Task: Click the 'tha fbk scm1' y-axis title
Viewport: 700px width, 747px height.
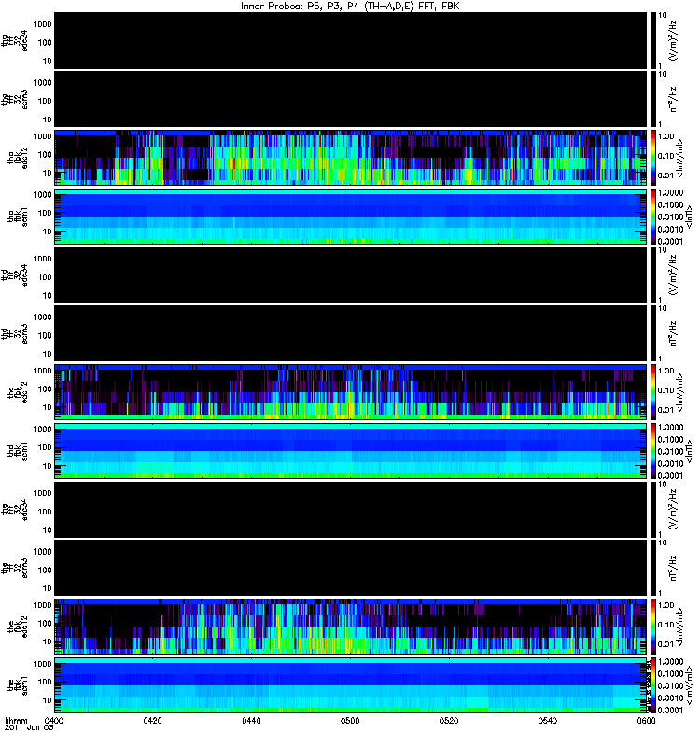Action: pos(18,217)
